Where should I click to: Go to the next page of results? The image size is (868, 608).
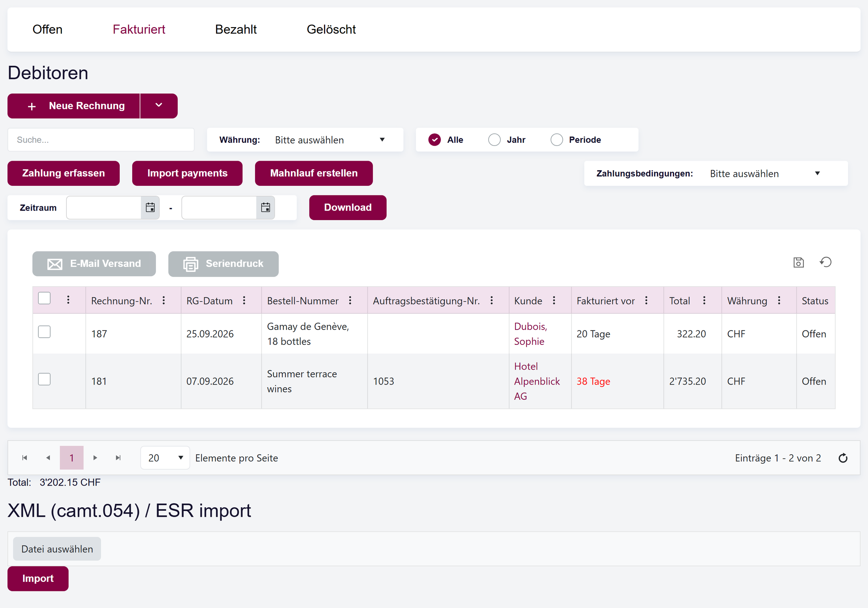coord(95,458)
